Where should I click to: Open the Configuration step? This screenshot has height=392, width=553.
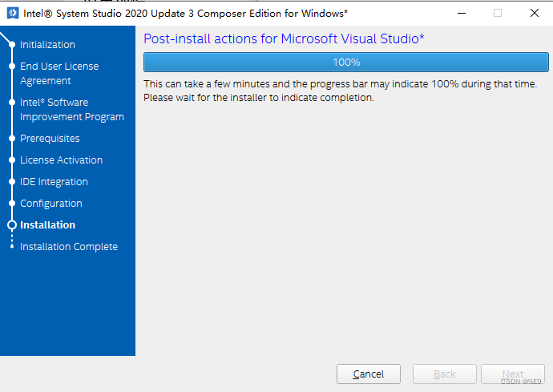click(50, 204)
